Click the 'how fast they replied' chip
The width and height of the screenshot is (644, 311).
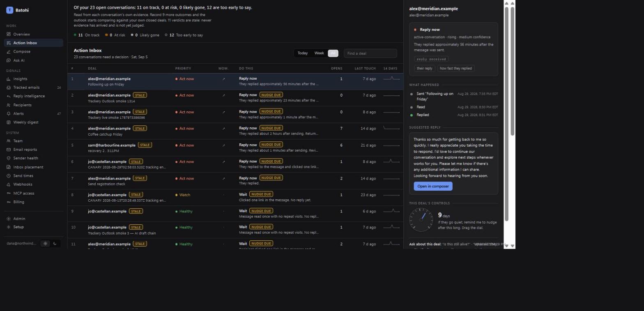455,69
